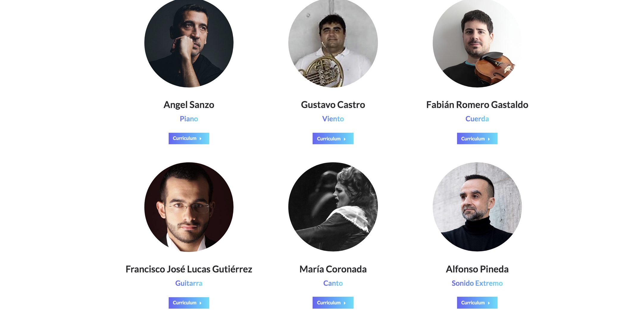
Task: Open Fabián Romero Gastaldo's Curriculum button
Action: [x=477, y=138]
